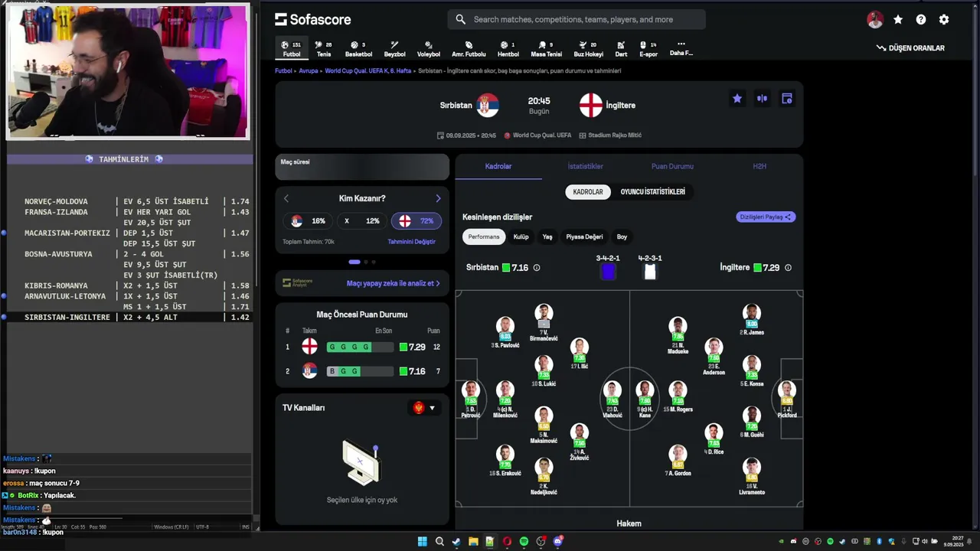Open the Futbol sport category
Screen dimensions: 980x551
291,49
